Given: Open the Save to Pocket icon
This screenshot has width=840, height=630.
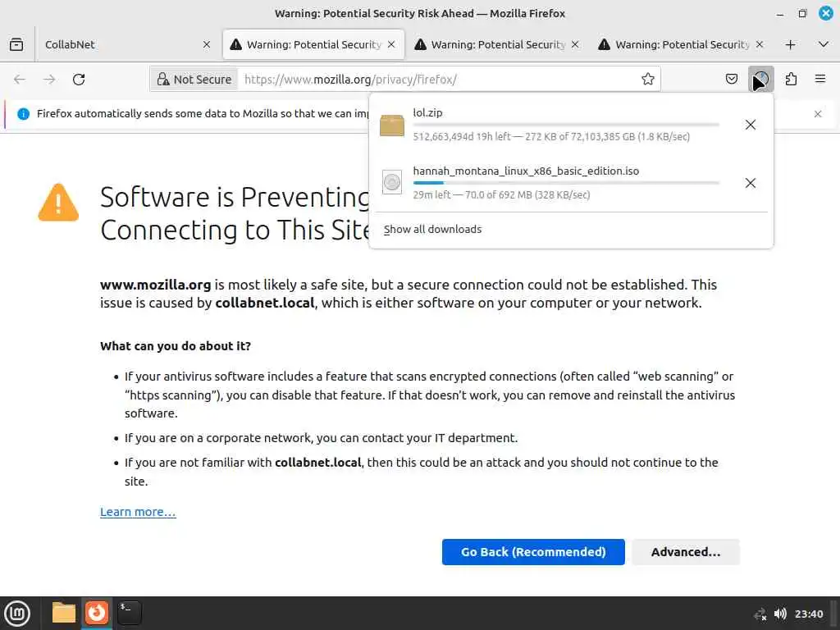Looking at the screenshot, I should click(732, 80).
